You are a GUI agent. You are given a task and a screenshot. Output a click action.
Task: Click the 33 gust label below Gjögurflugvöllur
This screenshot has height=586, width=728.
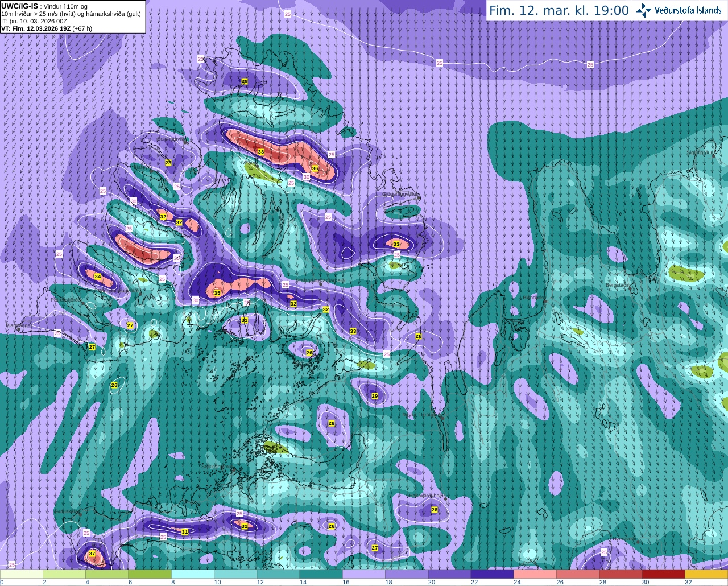[396, 244]
